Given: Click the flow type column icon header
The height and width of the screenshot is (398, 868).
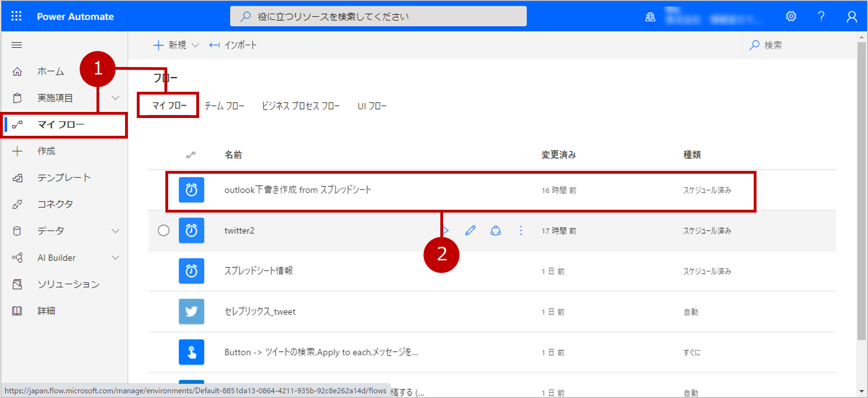Looking at the screenshot, I should [191, 155].
